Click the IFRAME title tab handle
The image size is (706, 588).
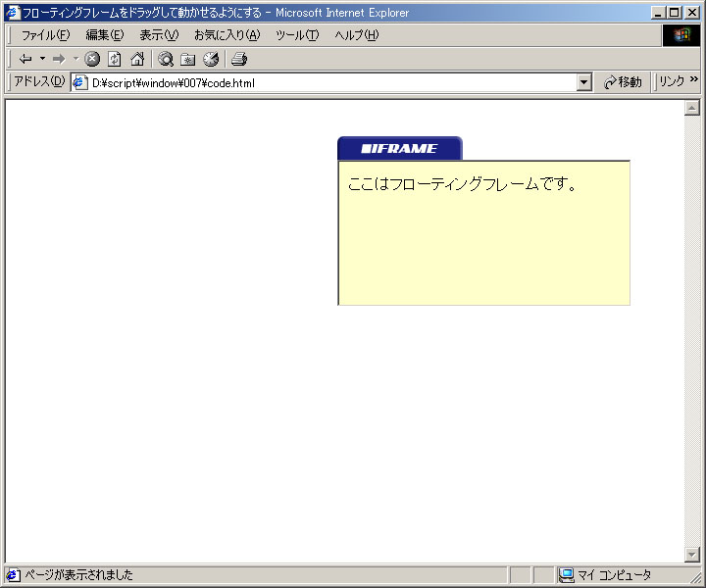pyautogui.click(x=400, y=148)
